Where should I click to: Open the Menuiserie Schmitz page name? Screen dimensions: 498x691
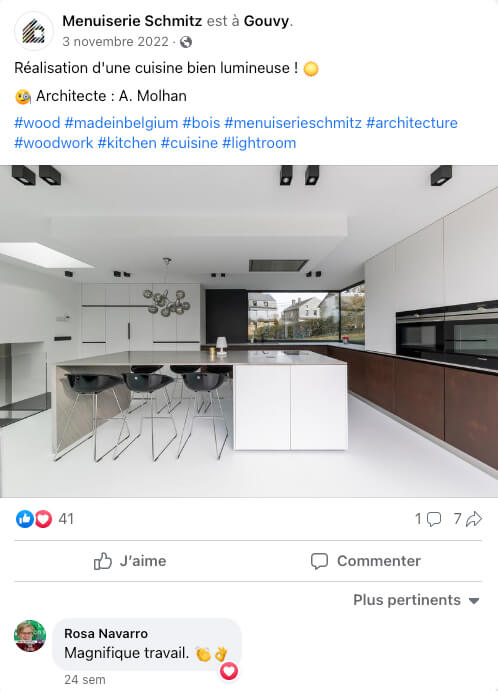[132, 21]
